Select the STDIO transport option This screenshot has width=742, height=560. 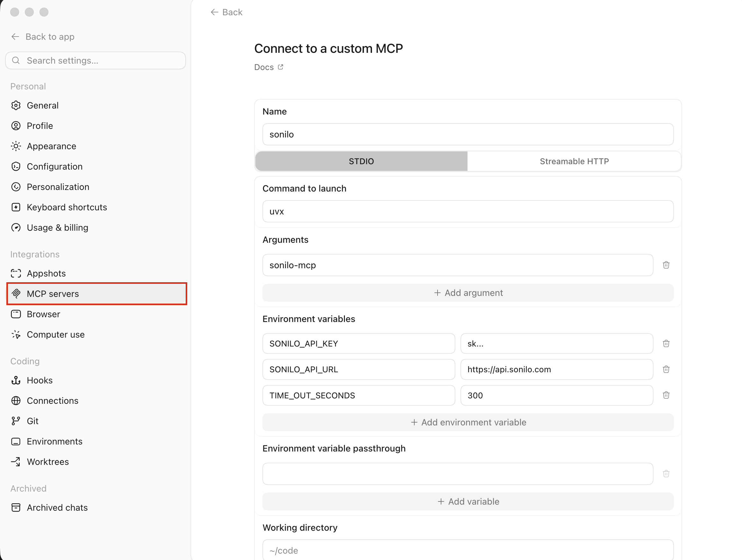361,161
